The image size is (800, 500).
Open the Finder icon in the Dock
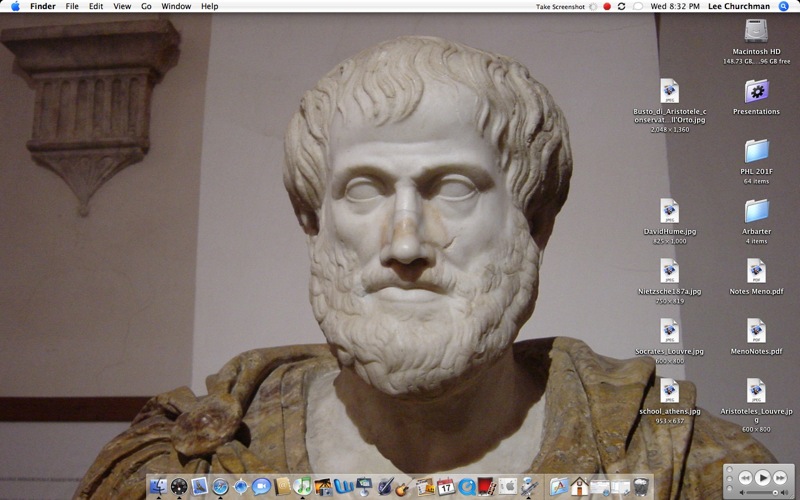[x=158, y=486]
